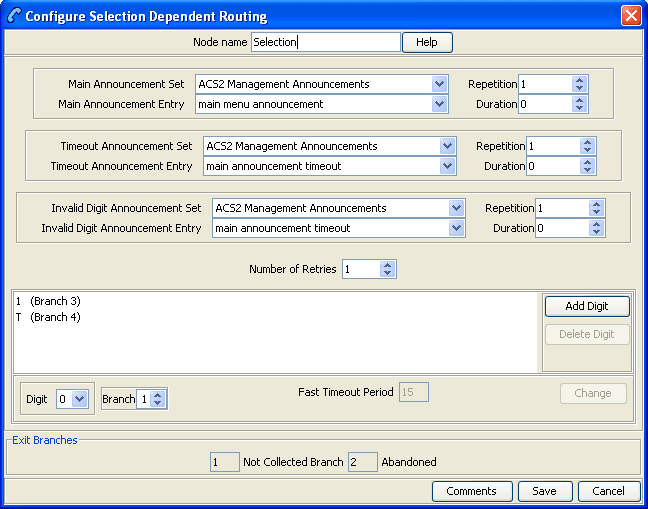Save the node configuration
Image resolution: width=648 pixels, height=509 pixels.
tap(544, 491)
